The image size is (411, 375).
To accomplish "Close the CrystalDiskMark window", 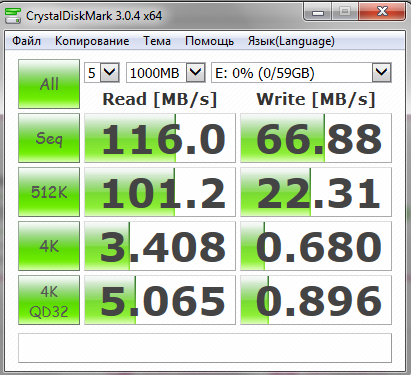I will click(382, 12).
